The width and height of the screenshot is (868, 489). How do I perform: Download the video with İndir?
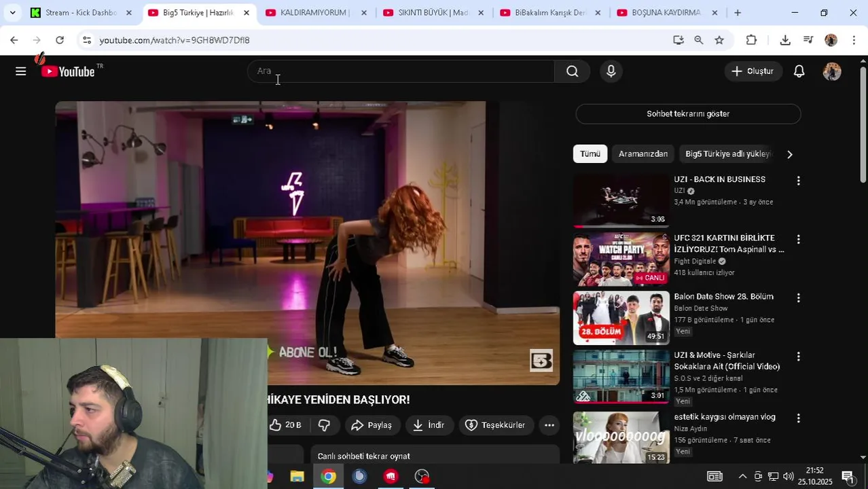(429, 425)
